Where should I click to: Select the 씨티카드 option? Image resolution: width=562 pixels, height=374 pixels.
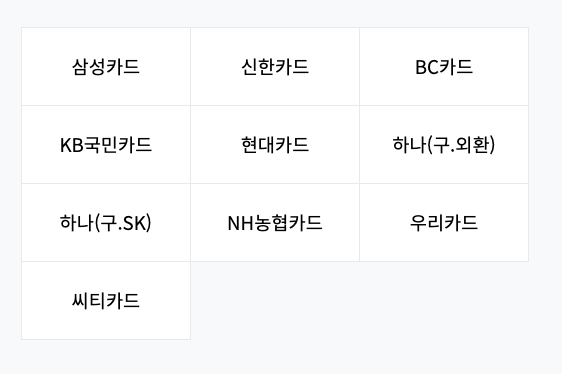click(106, 300)
